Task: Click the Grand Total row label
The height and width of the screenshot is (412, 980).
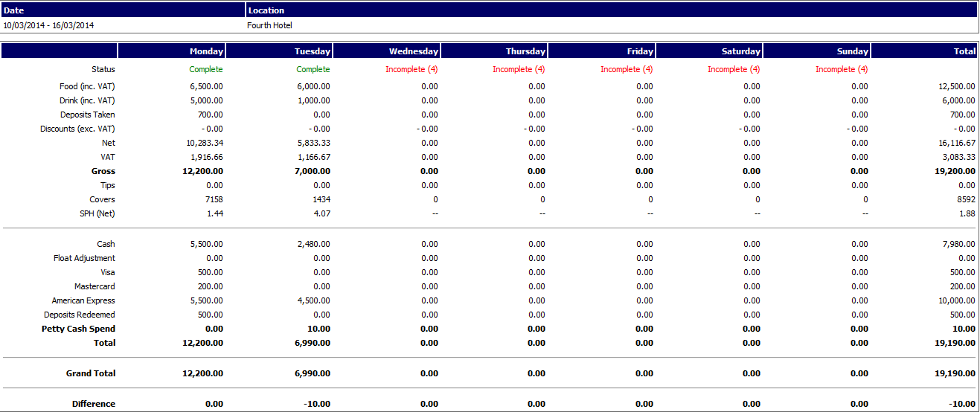Action: (91, 373)
